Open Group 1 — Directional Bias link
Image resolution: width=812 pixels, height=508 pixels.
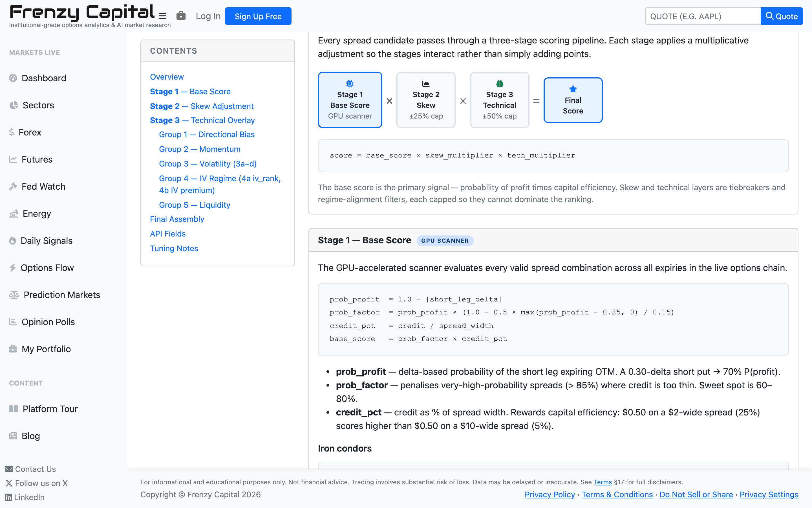pyautogui.click(x=207, y=134)
